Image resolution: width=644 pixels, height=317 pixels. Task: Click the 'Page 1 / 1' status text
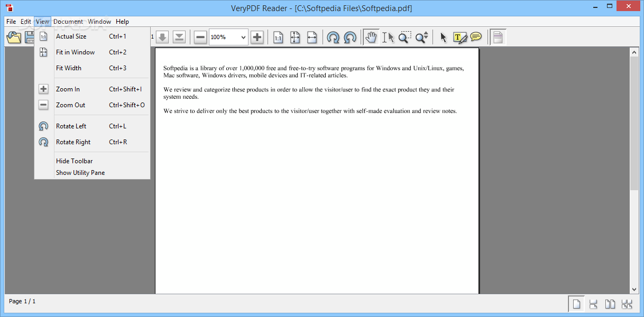22,301
